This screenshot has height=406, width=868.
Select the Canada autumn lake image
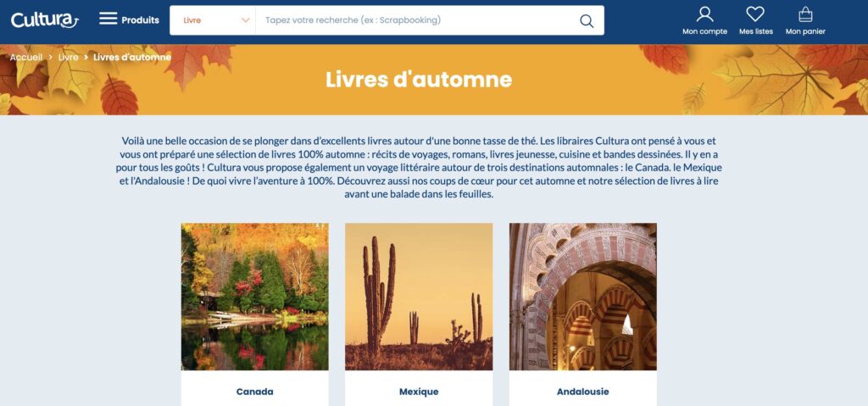click(254, 297)
